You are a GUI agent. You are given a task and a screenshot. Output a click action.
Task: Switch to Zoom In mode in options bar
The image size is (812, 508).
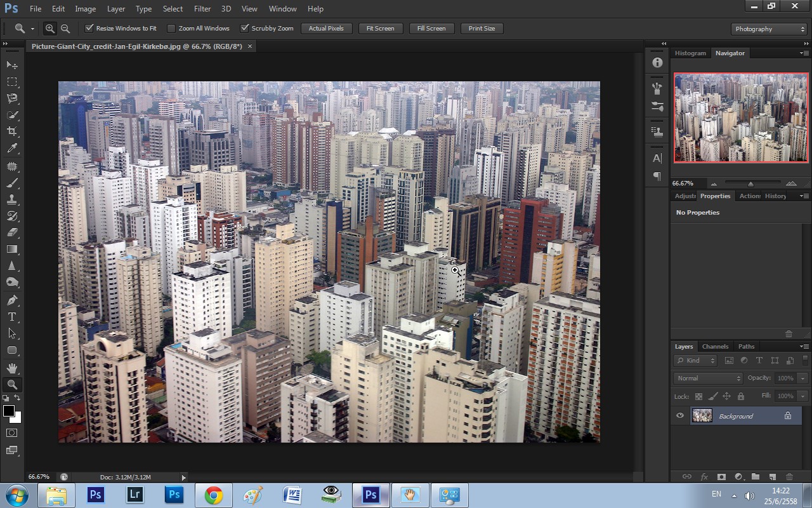click(50, 29)
